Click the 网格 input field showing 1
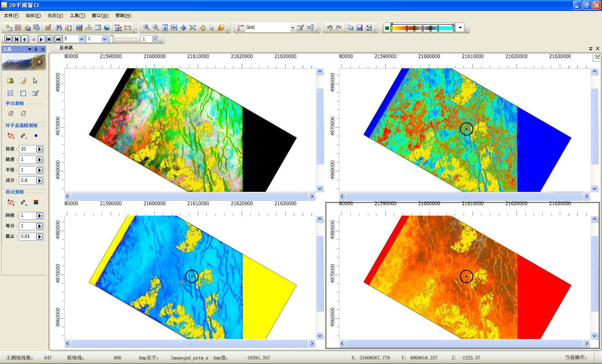The height and width of the screenshot is (364, 602). [28, 216]
